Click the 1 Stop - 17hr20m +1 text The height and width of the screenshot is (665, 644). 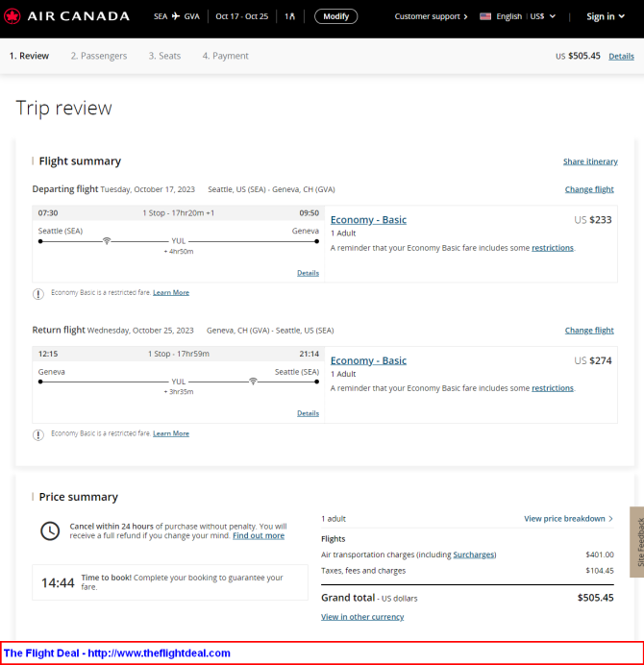click(178, 213)
